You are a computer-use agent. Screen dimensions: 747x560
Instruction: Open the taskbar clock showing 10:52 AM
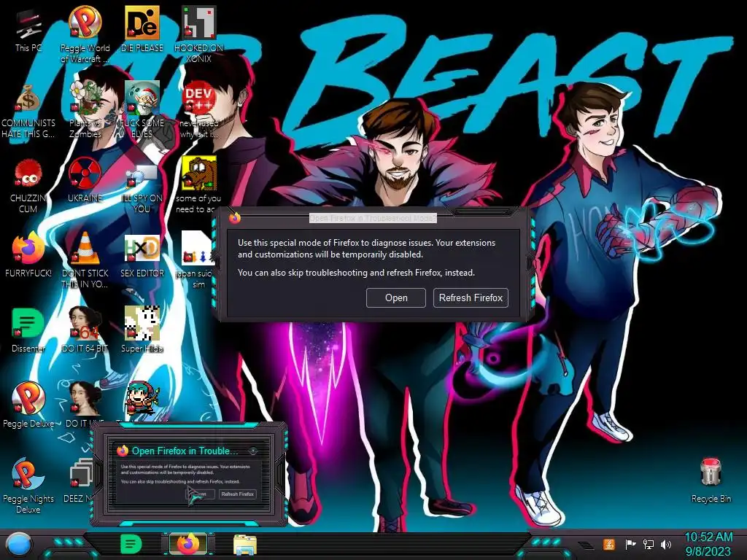tap(708, 544)
